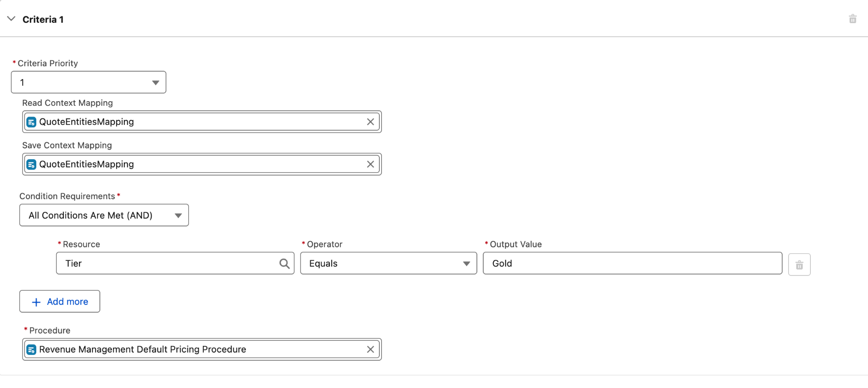Viewport: 868px width, 388px height.
Task: Click the Output Value field with Gold
Action: click(632, 264)
